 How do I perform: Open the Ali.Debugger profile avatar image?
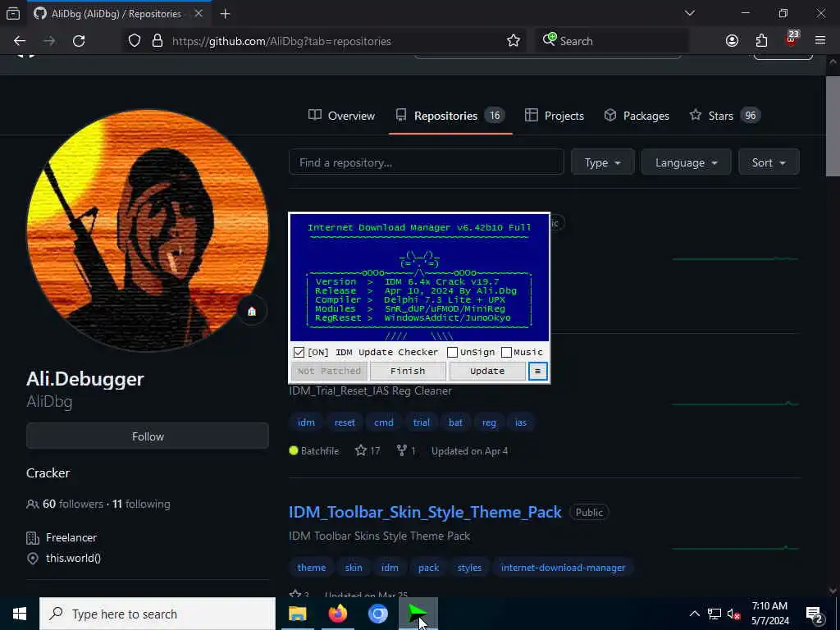148,231
